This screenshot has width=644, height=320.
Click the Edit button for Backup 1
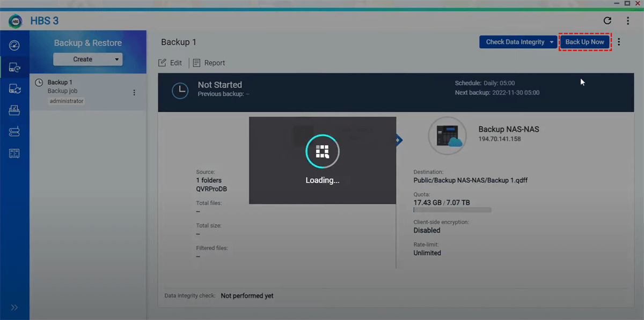point(170,63)
